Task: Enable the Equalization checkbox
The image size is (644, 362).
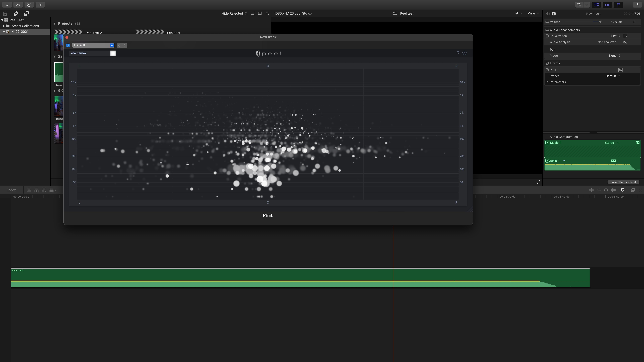Action: click(x=547, y=36)
